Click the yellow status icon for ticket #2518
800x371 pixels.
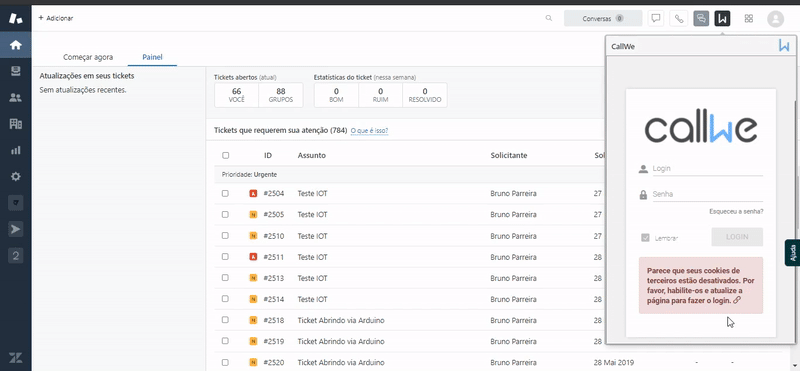[253, 320]
